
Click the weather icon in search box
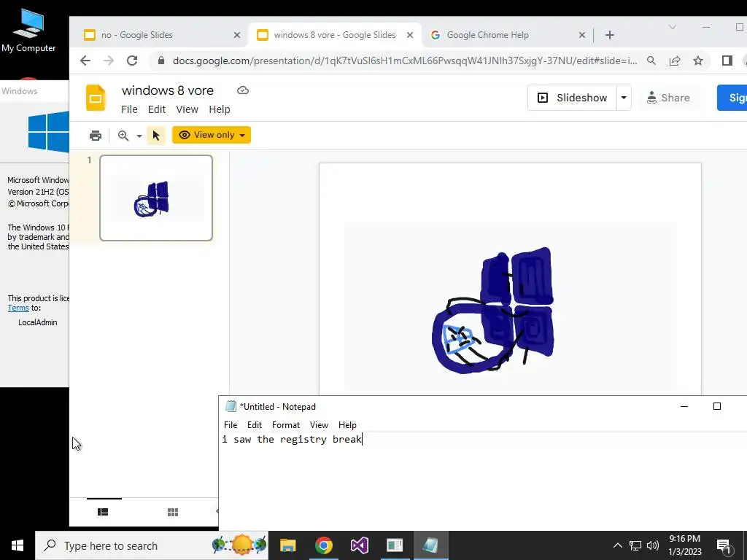click(x=240, y=545)
